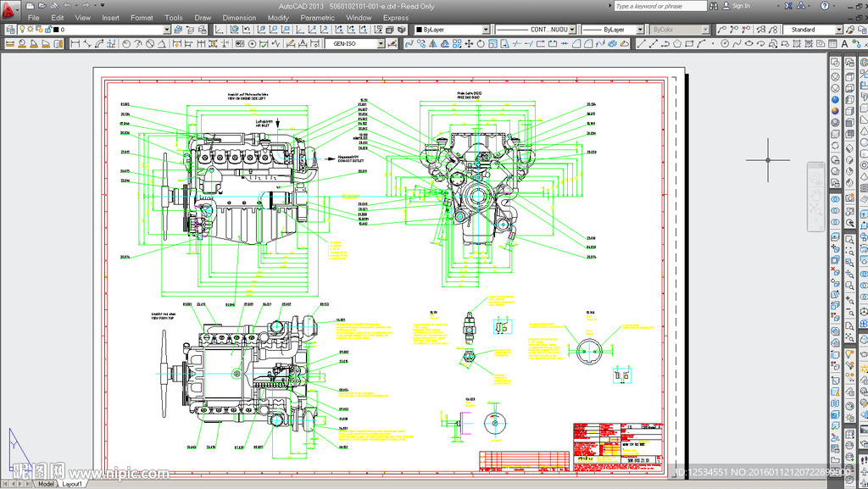Expand the ByLayer lineweight dropdown
This screenshot has width=868, height=489.
(640, 30)
